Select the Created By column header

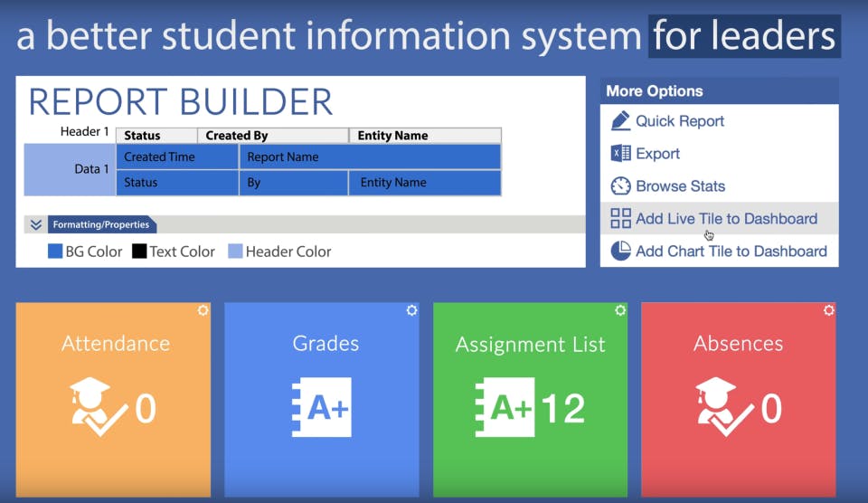[273, 135]
